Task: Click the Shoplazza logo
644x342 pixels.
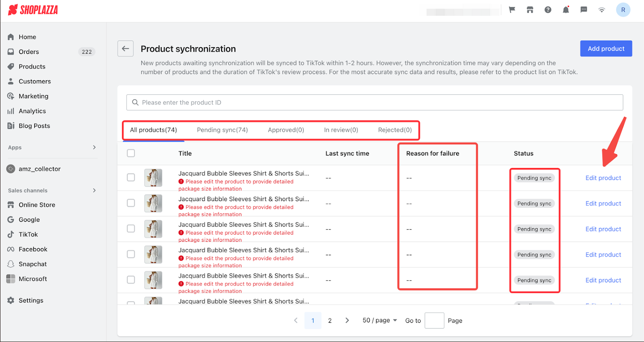Action: point(33,10)
